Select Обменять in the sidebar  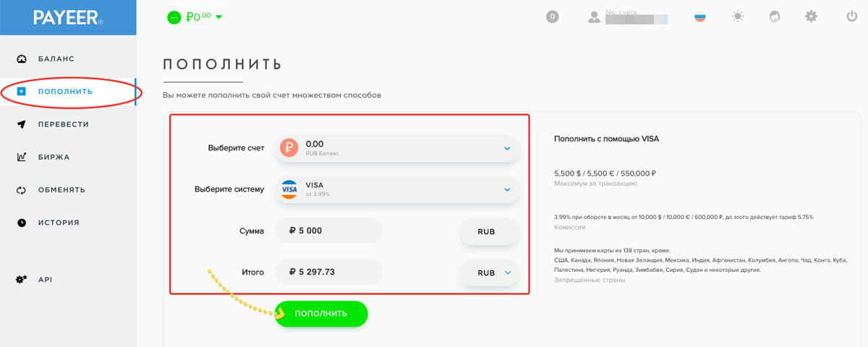61,190
